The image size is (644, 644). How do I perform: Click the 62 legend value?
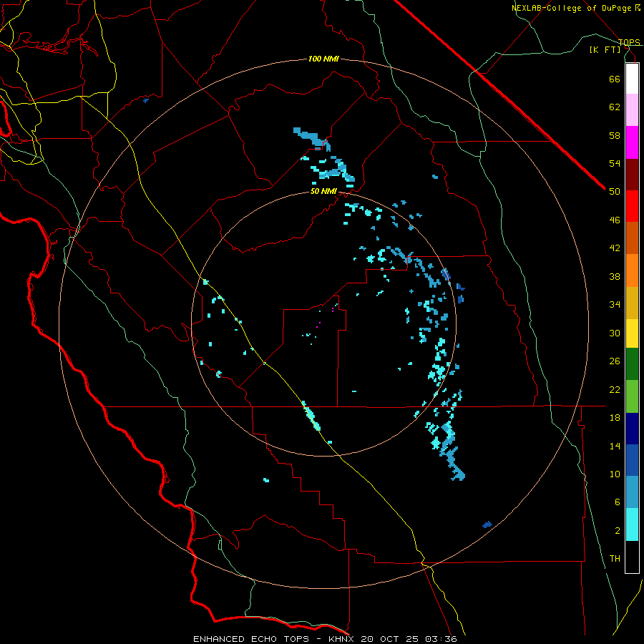point(615,107)
